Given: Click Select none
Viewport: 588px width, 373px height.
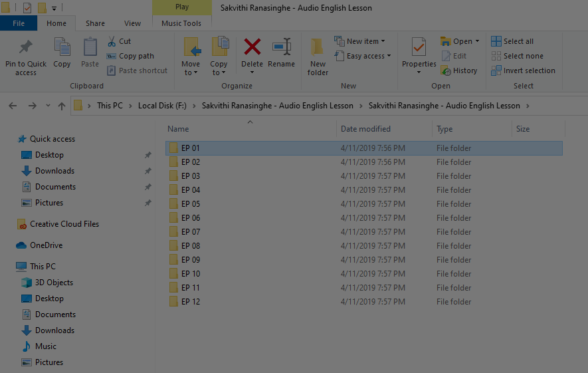Looking at the screenshot, I should click(x=517, y=56).
